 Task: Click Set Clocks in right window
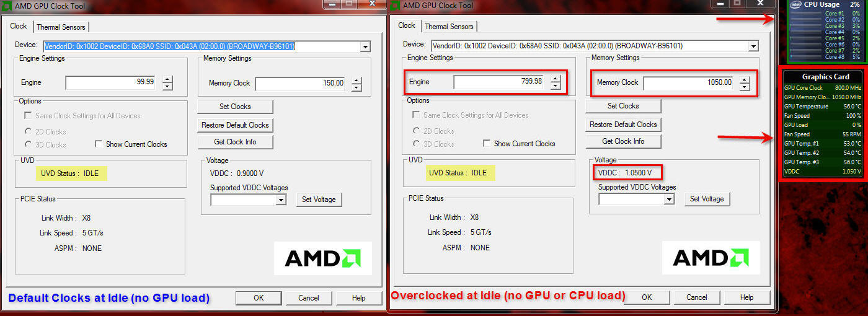point(623,106)
